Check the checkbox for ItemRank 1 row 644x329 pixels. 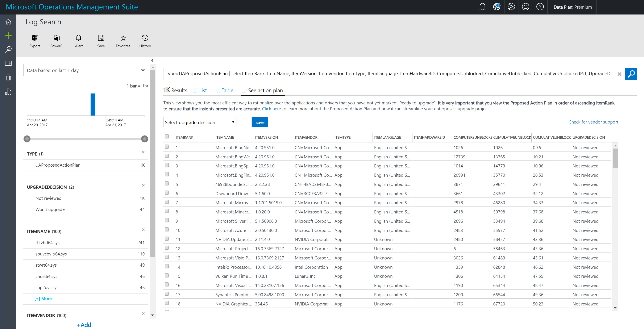click(x=167, y=147)
